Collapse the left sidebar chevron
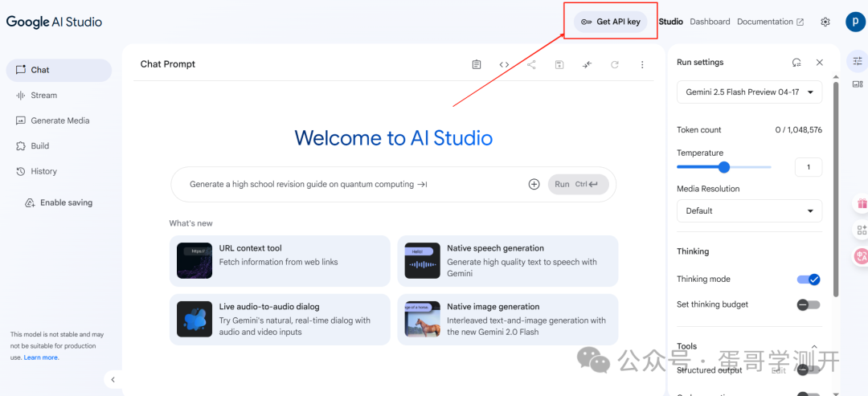 [x=113, y=379]
